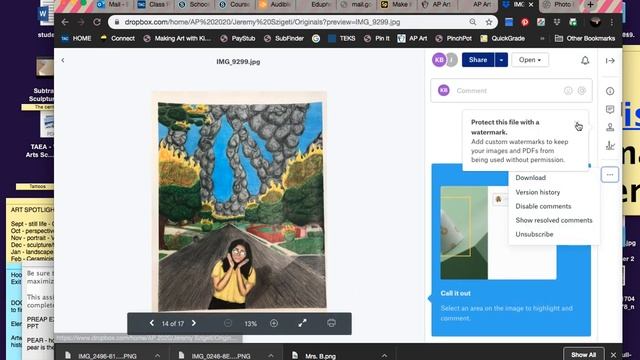Enter fullscreen preview mode
This screenshot has height=360, width=640.
click(302, 323)
